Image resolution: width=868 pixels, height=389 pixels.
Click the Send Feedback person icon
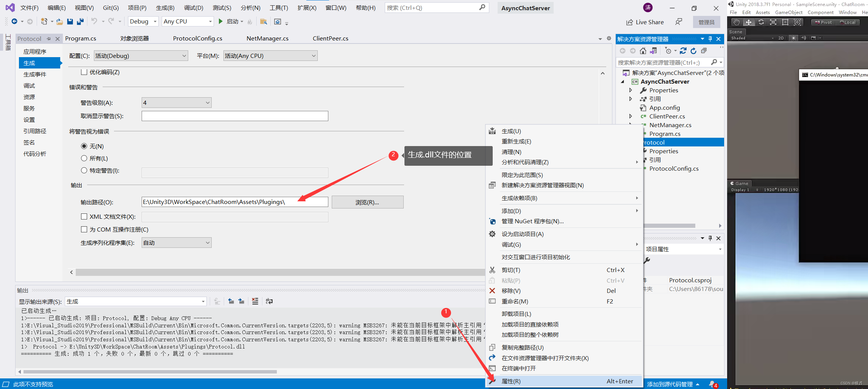tap(679, 22)
